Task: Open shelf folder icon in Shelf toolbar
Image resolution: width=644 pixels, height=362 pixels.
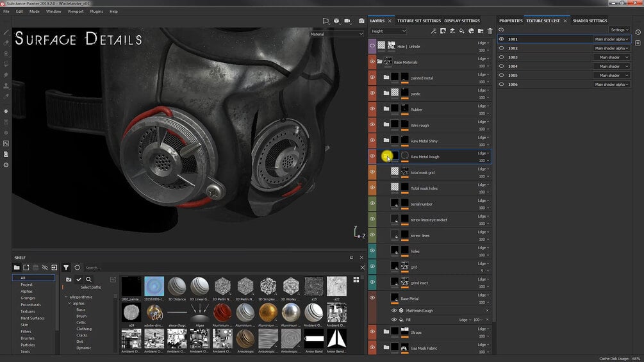Action: pos(17,268)
